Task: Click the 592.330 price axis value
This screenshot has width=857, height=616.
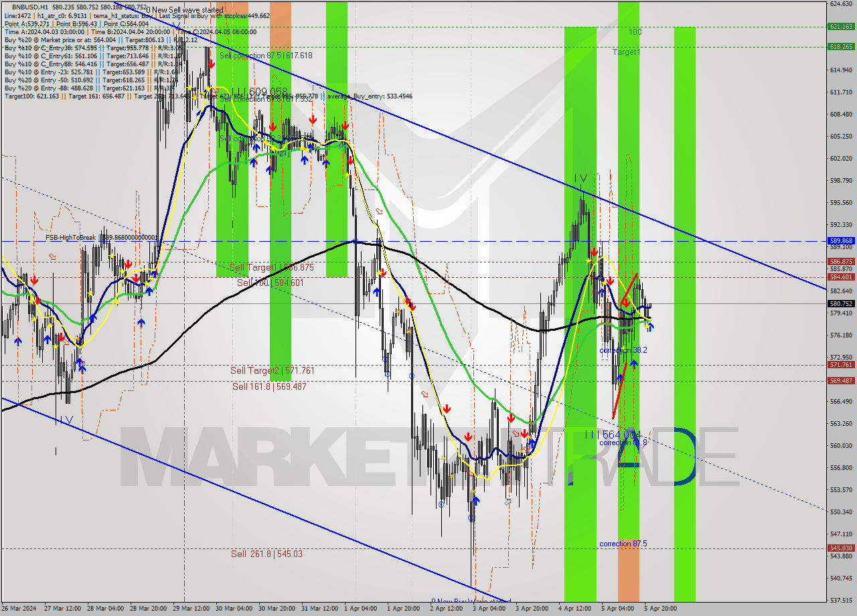Action: pos(841,225)
